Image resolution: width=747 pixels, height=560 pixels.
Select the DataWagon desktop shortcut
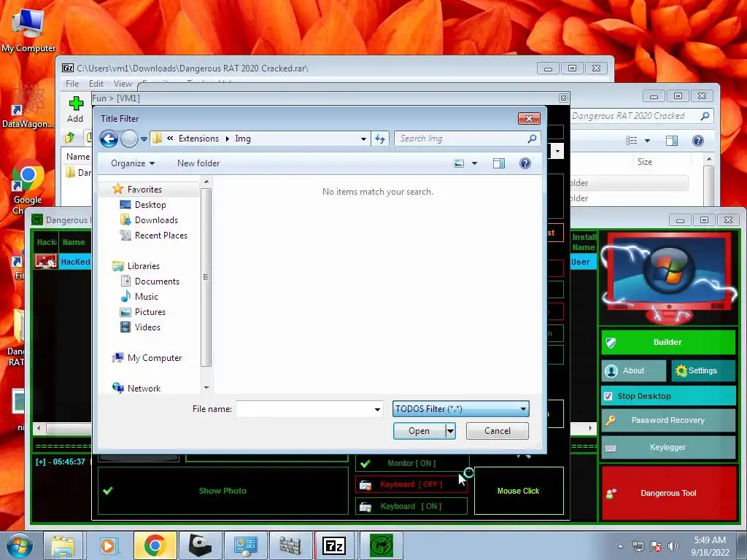tap(28, 106)
